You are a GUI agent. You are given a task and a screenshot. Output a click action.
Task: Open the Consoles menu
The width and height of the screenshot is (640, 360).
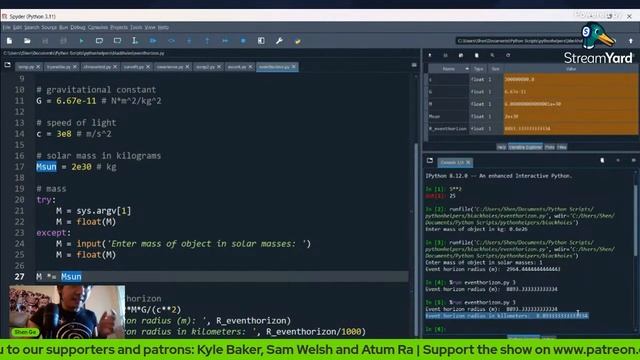98,27
